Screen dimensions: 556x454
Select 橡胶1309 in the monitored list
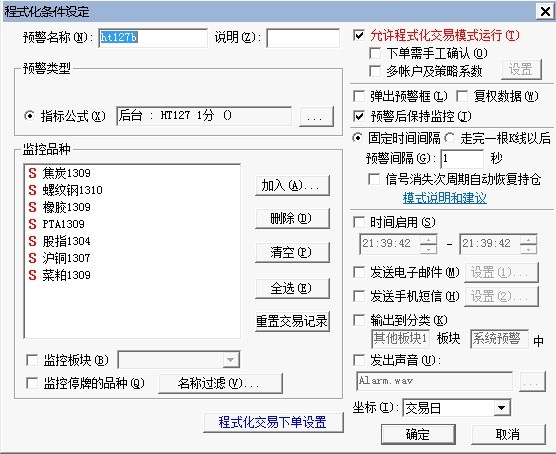66,207
